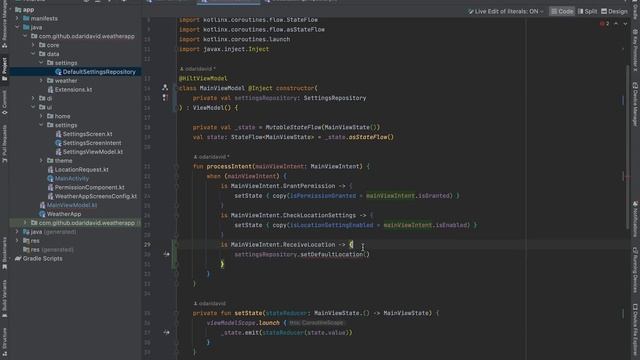Open the Bookmarks tool window
Image resolution: width=640 pixels, height=360 pixels.
pyautogui.click(x=4, y=254)
